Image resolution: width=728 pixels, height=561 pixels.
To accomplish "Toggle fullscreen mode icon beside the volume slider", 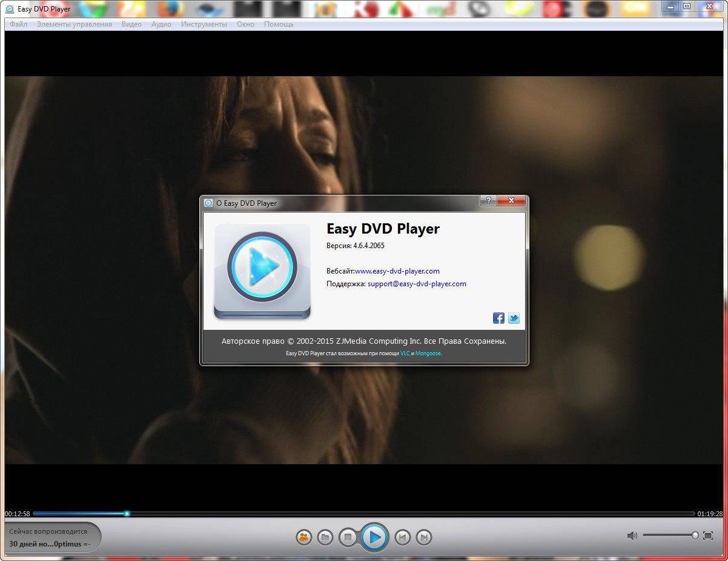I will tap(708, 536).
